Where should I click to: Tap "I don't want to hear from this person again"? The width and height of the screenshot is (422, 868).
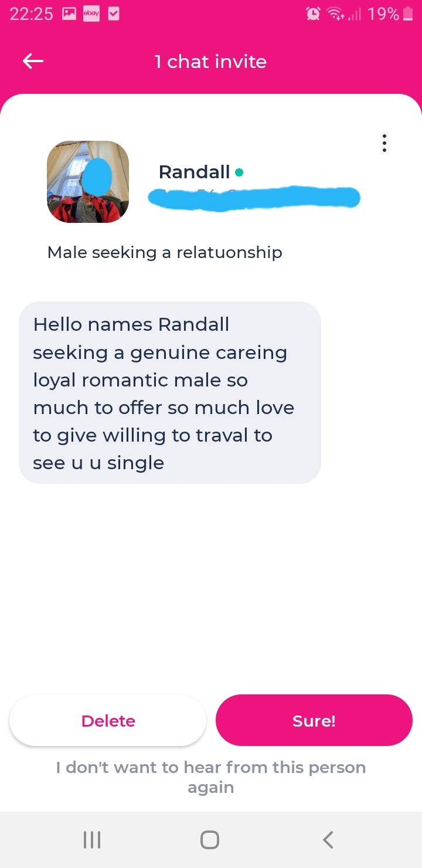click(x=211, y=777)
